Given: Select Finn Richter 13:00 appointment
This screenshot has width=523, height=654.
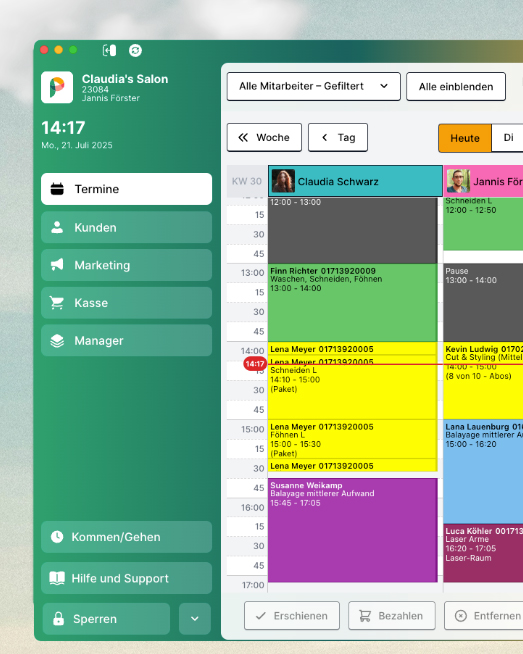Looking at the screenshot, I should 352,303.
